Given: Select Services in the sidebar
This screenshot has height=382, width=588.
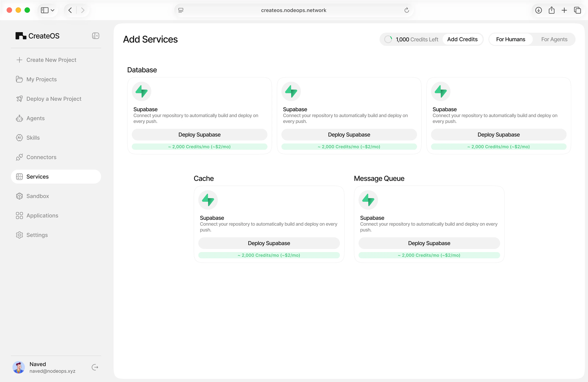Looking at the screenshot, I should [x=56, y=176].
